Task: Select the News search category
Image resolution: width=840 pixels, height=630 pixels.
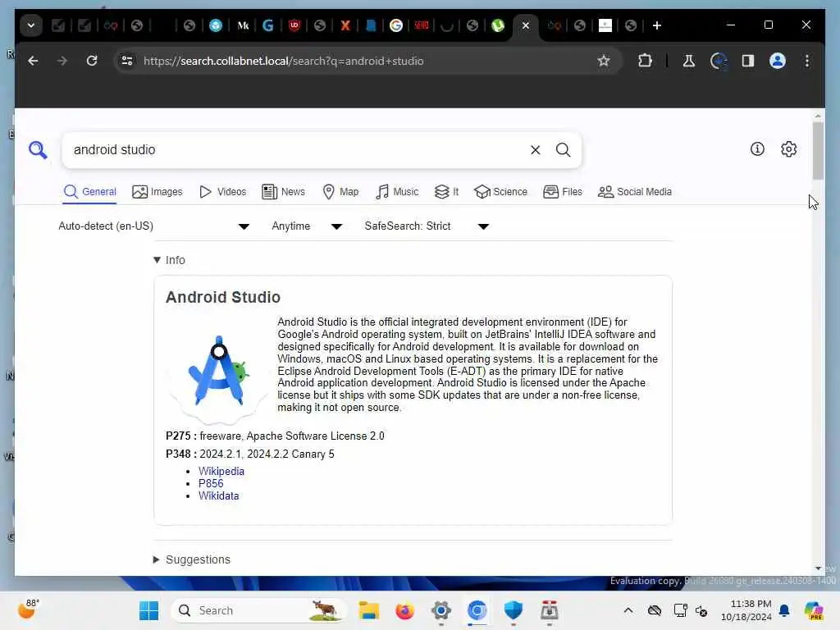Action: point(283,192)
